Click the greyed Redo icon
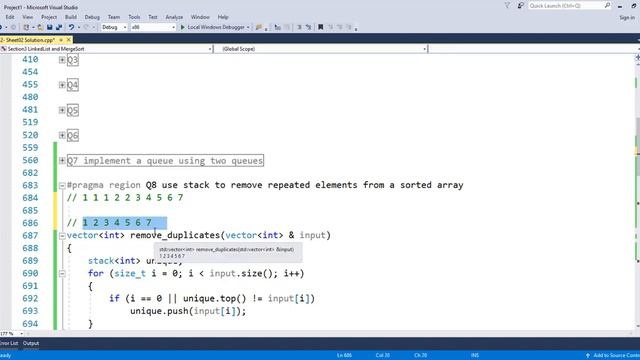Image resolution: width=640 pixels, height=360 pixels. click(86, 27)
